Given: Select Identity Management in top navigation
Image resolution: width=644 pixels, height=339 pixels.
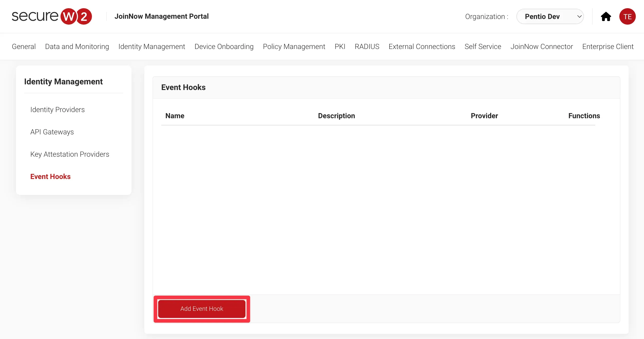Looking at the screenshot, I should pos(151,47).
